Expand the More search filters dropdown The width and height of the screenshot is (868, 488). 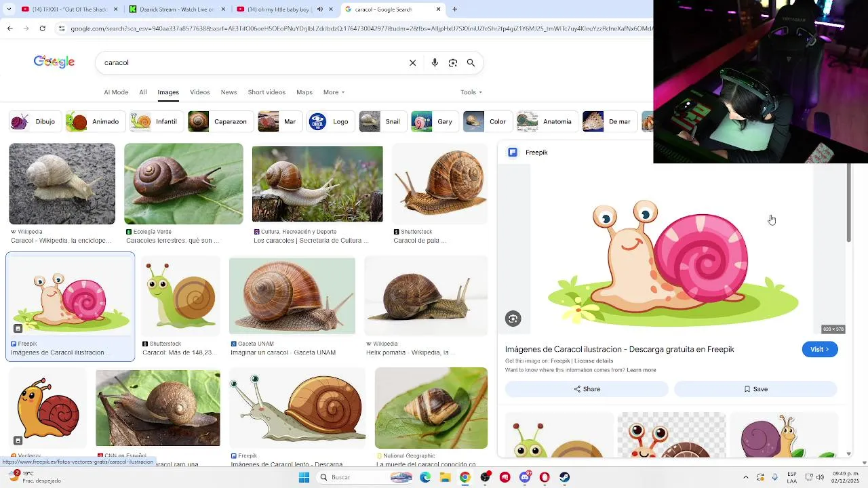coord(334,92)
